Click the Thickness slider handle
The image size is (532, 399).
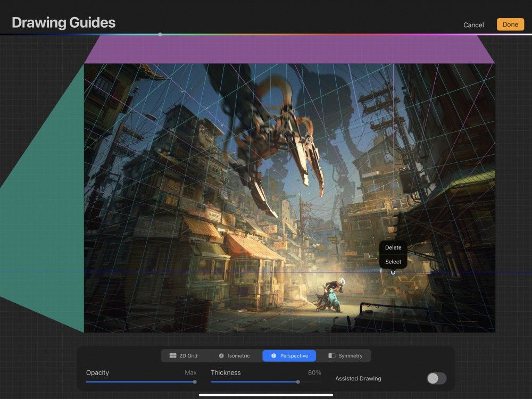297,381
